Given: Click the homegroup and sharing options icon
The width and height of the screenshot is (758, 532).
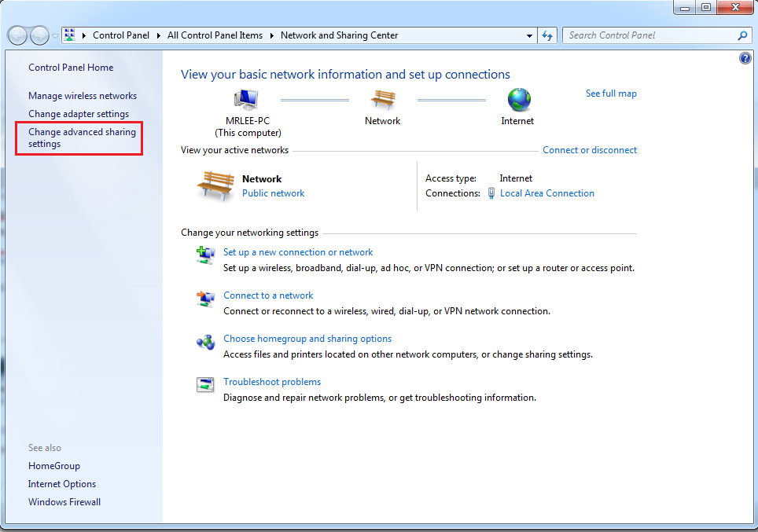Looking at the screenshot, I should 205,342.
